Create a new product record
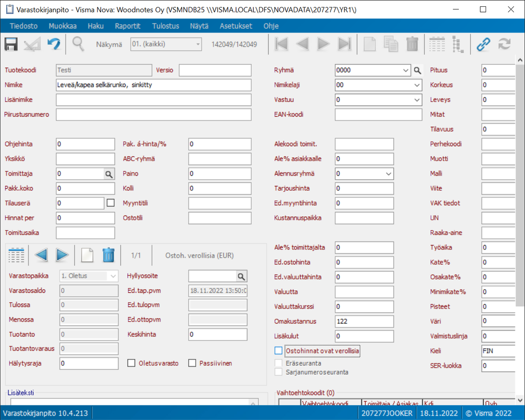Image resolution: width=525 pixels, height=420 pixels. 369,44
